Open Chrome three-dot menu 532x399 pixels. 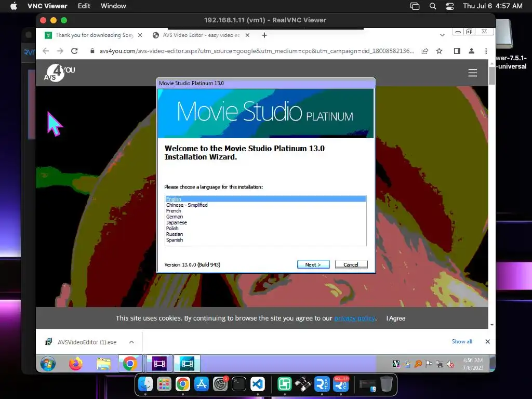point(486,51)
